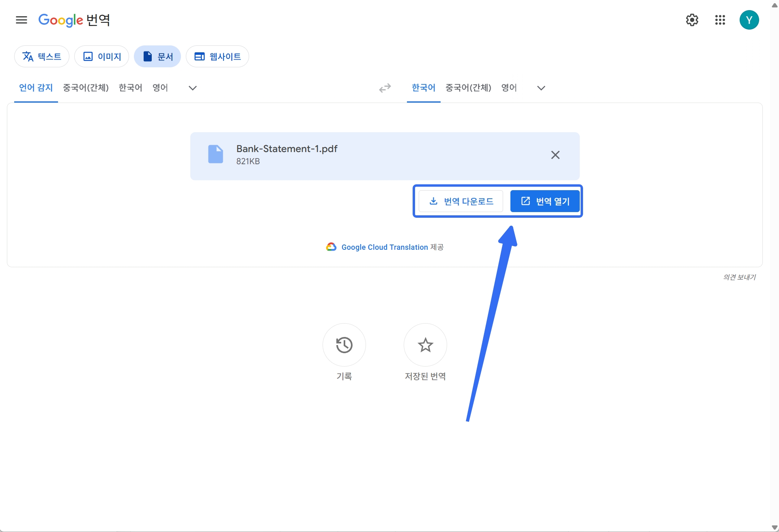
Task: Choose 영어 as target language
Action: 509,88
